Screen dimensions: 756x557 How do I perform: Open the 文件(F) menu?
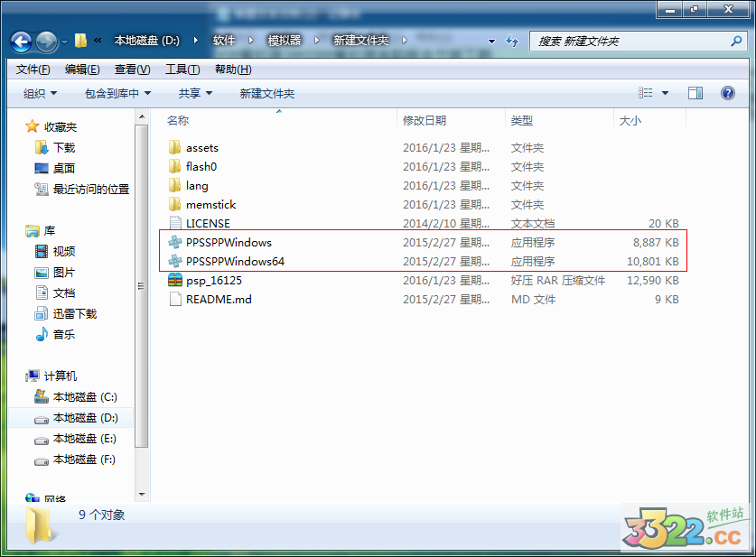(x=33, y=70)
